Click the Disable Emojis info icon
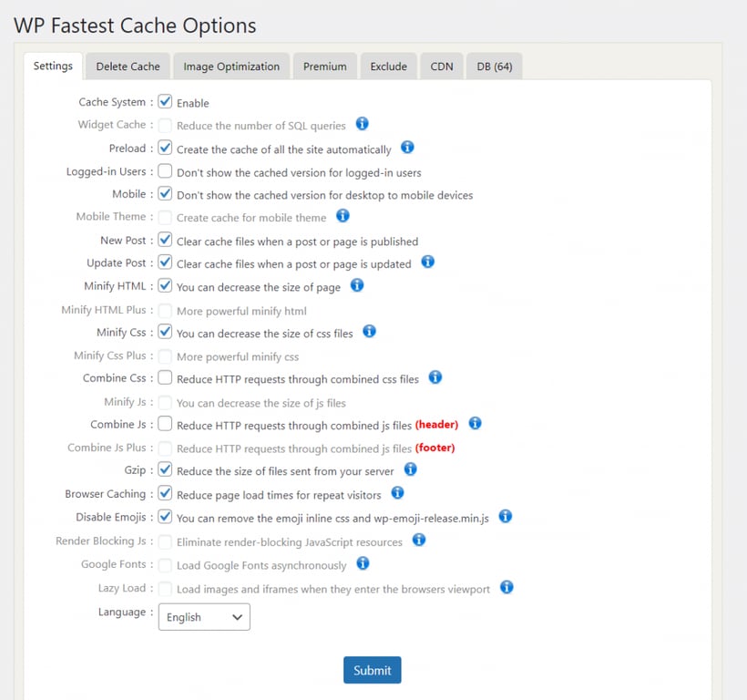This screenshot has width=747, height=700. click(505, 516)
